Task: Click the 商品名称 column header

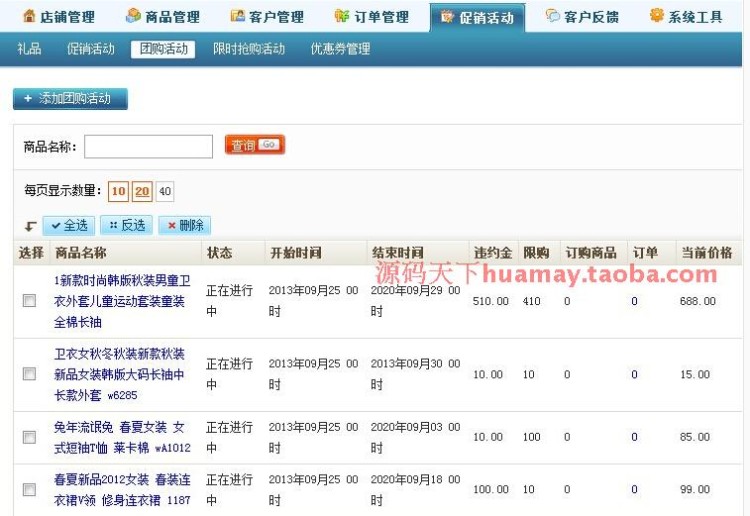Action: click(80, 253)
